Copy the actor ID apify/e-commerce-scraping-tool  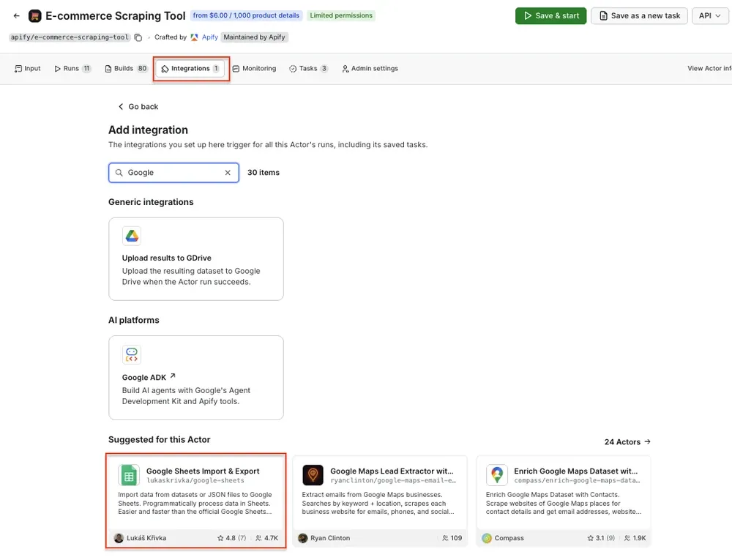[138, 37]
